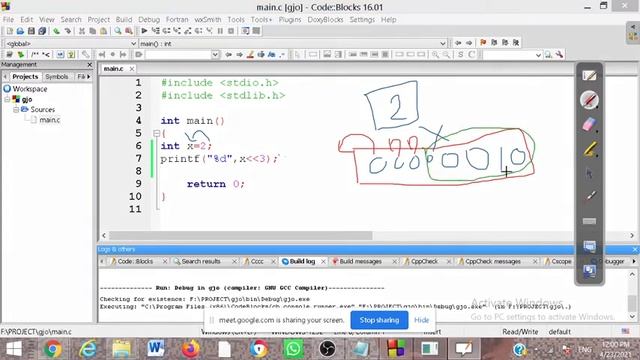Open Chrome from the taskbar
640x360 pixels.
coord(53,349)
